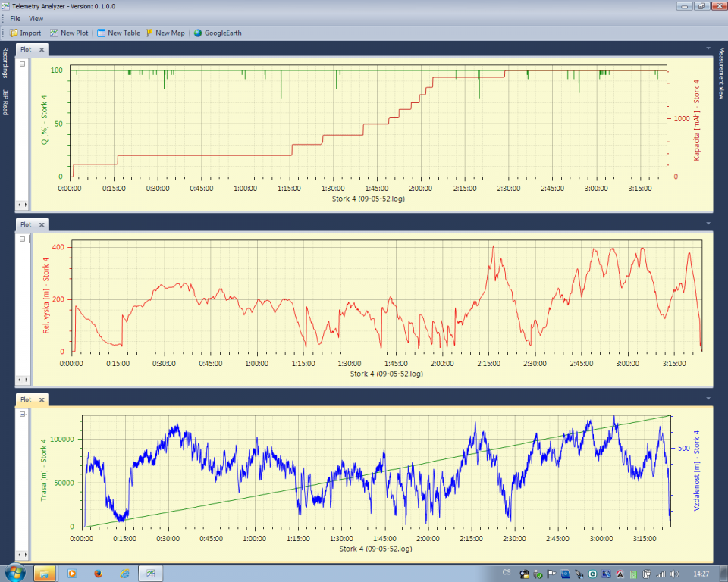
Task: Click the Import folder icon in toolbar
Action: pyautogui.click(x=14, y=33)
